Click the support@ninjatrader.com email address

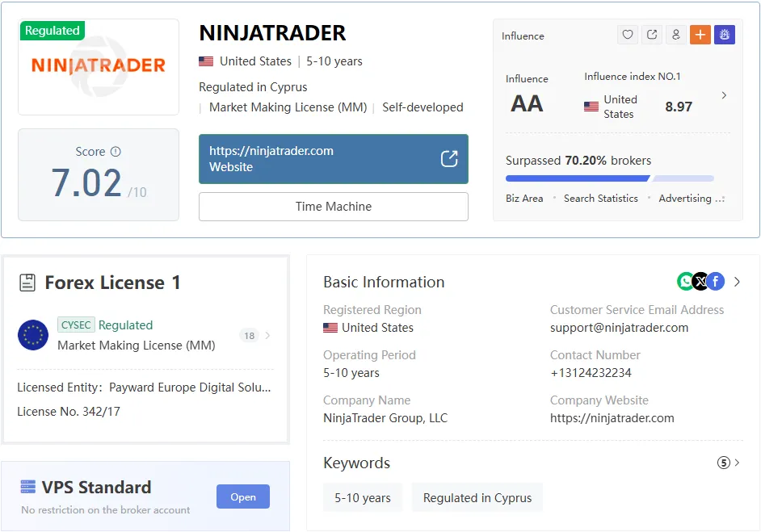pyautogui.click(x=619, y=328)
